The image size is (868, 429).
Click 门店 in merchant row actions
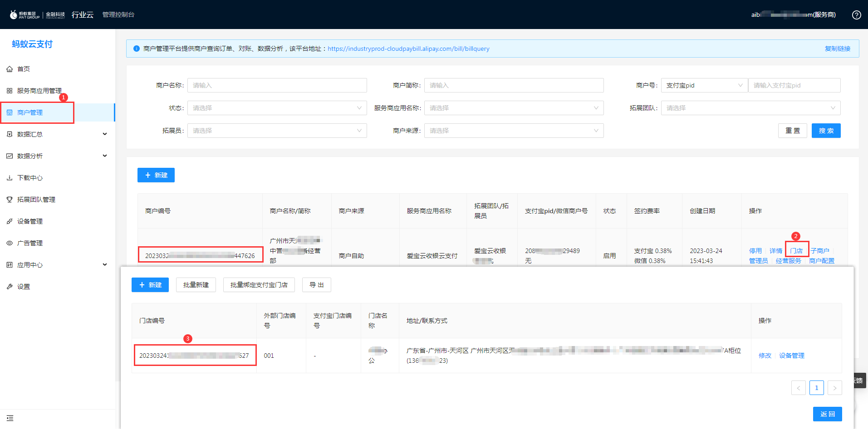pyautogui.click(x=796, y=251)
